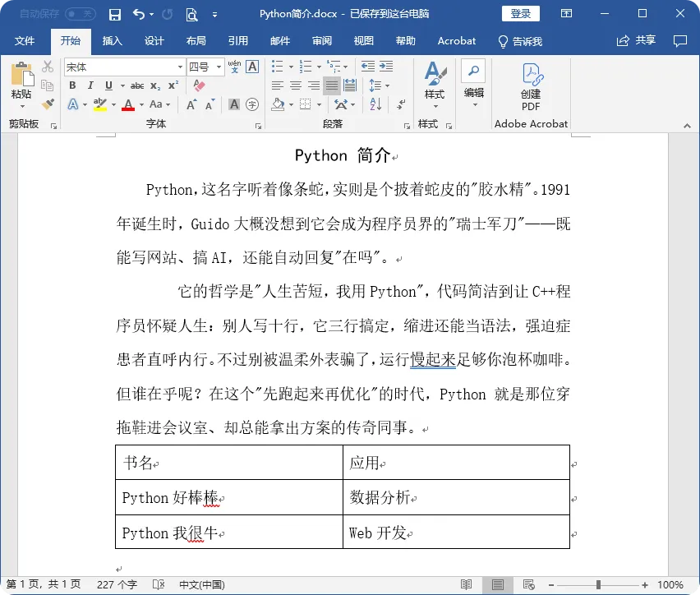Click 中文(中国) language in status bar
The height and width of the screenshot is (595, 700).
(x=202, y=584)
